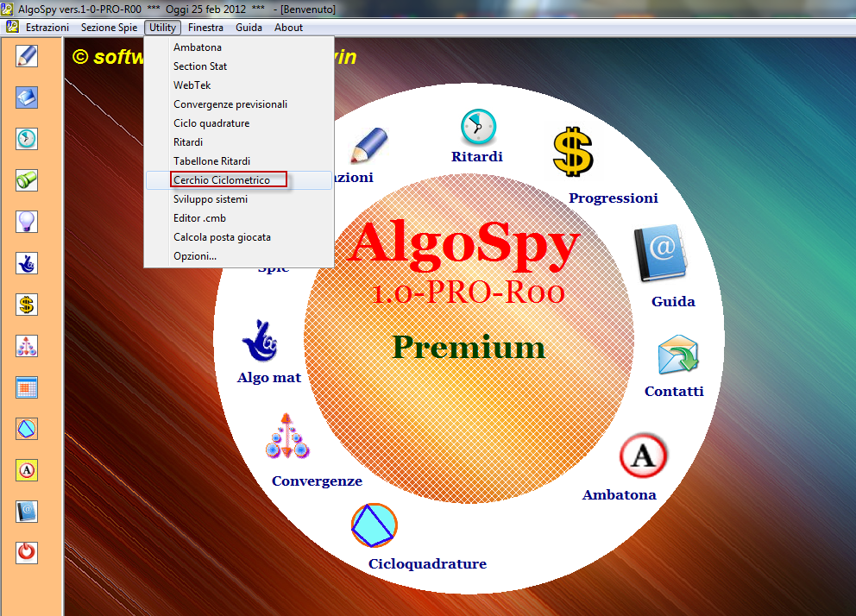Image resolution: width=856 pixels, height=616 pixels.
Task: Click the red Ambatona A icon on wheel
Action: 643,456
